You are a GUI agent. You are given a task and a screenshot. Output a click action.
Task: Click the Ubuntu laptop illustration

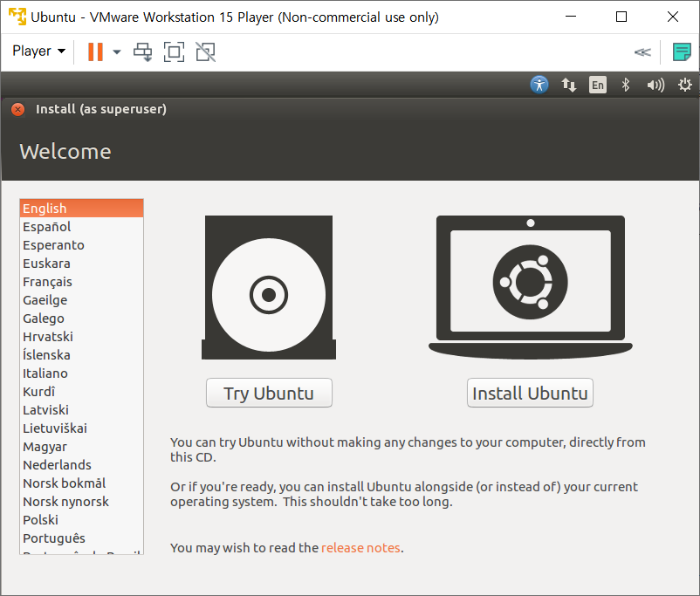coord(531,287)
